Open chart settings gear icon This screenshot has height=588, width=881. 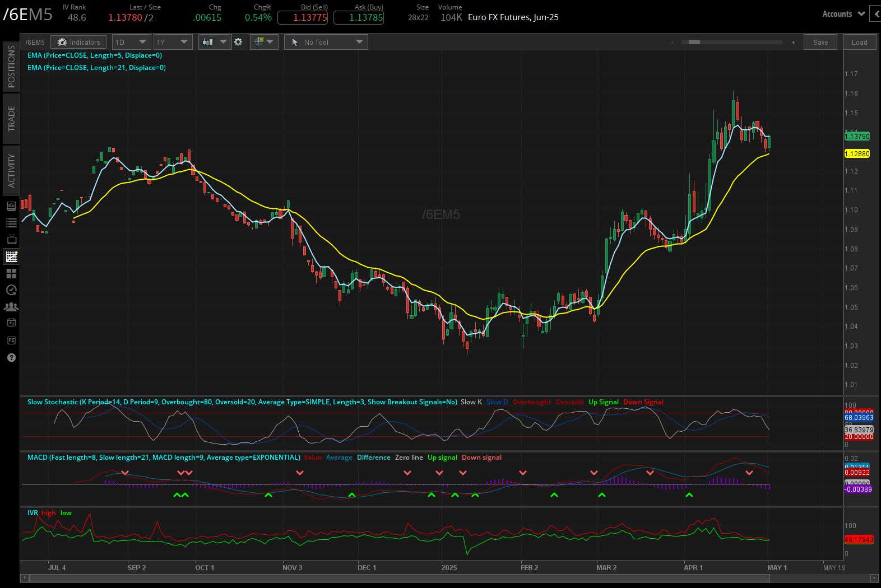point(238,42)
